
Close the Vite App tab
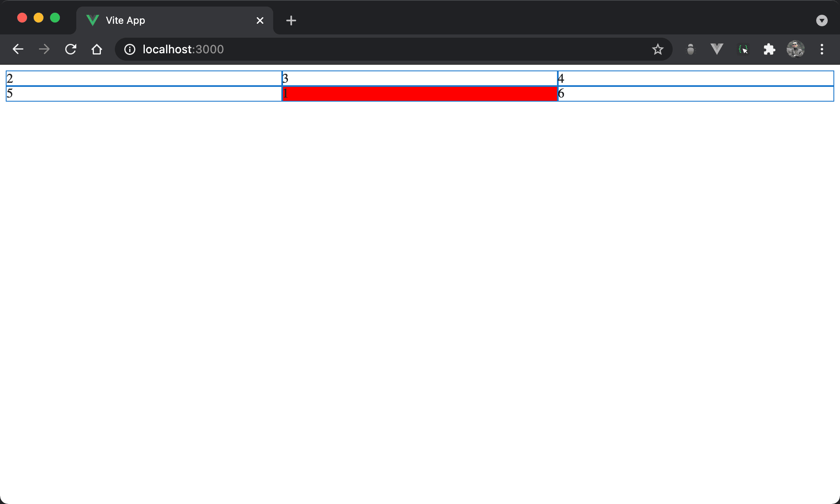pos(260,20)
